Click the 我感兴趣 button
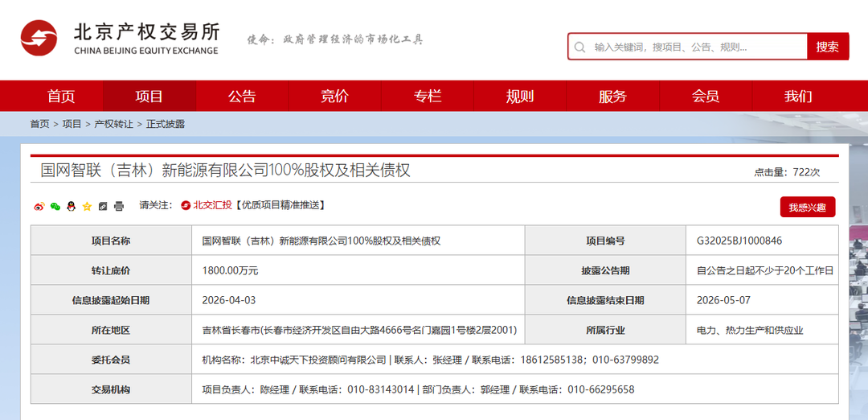 pos(808,208)
